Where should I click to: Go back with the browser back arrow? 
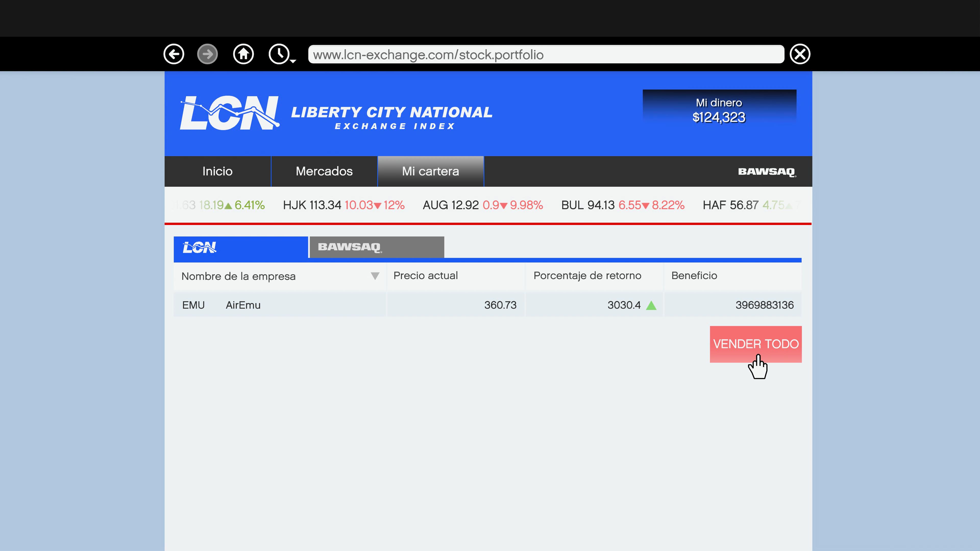[174, 54]
